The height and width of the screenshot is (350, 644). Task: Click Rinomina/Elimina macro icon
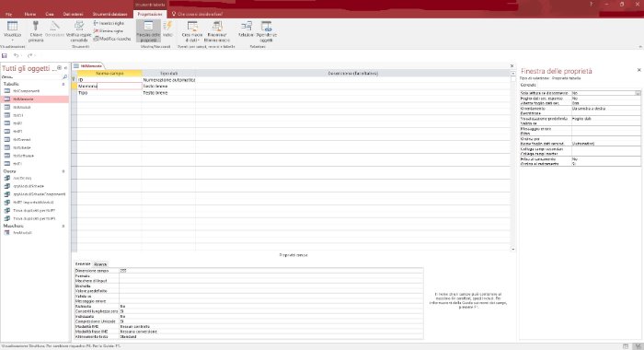217,30
